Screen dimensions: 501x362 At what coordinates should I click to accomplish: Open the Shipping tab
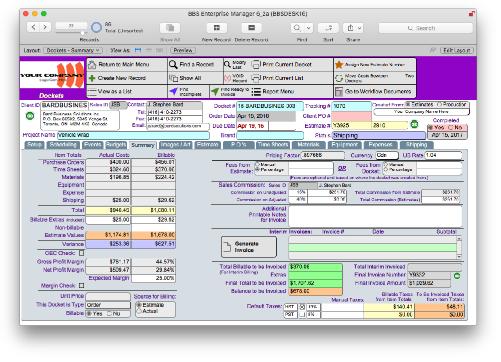416,145
